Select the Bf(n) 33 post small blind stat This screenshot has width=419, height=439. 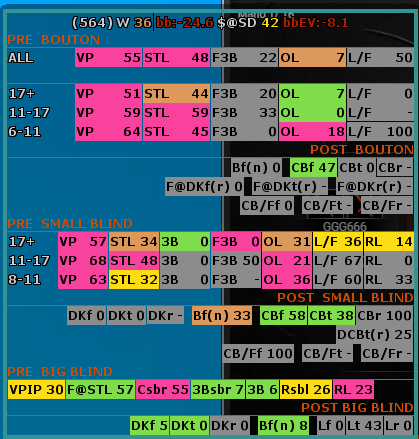222,315
